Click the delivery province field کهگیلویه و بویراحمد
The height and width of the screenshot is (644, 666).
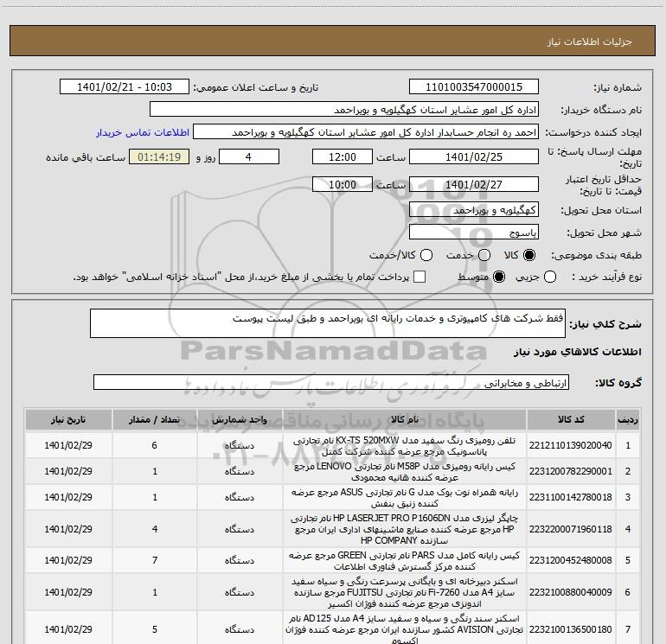[474, 210]
